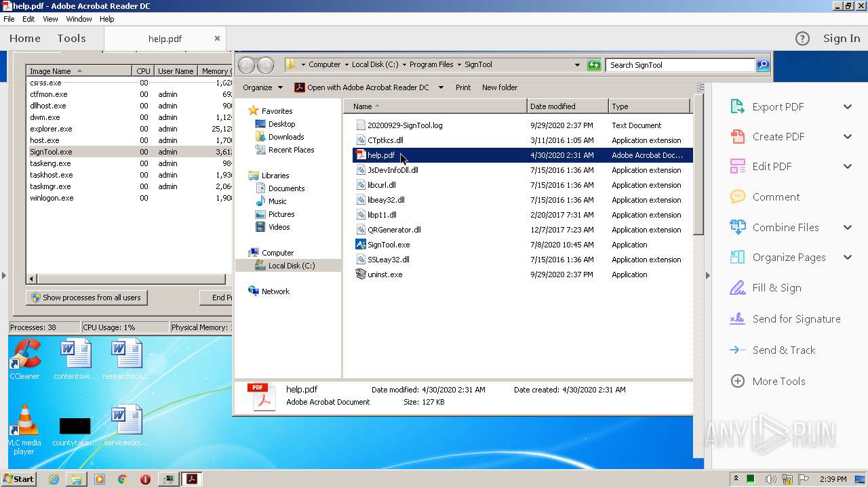
Task: Click Explorer back navigation arrow
Action: coord(246,65)
